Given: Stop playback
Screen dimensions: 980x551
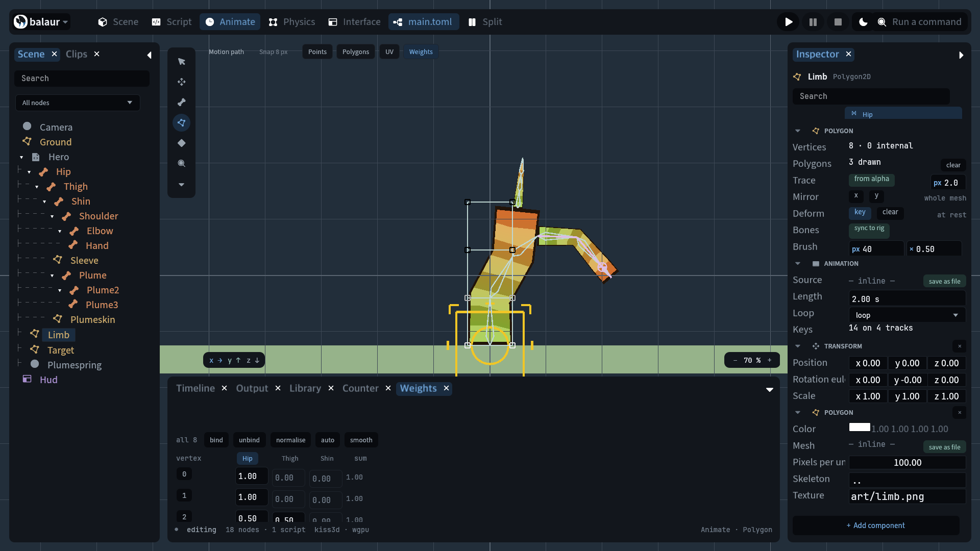Looking at the screenshot, I should 838,22.
